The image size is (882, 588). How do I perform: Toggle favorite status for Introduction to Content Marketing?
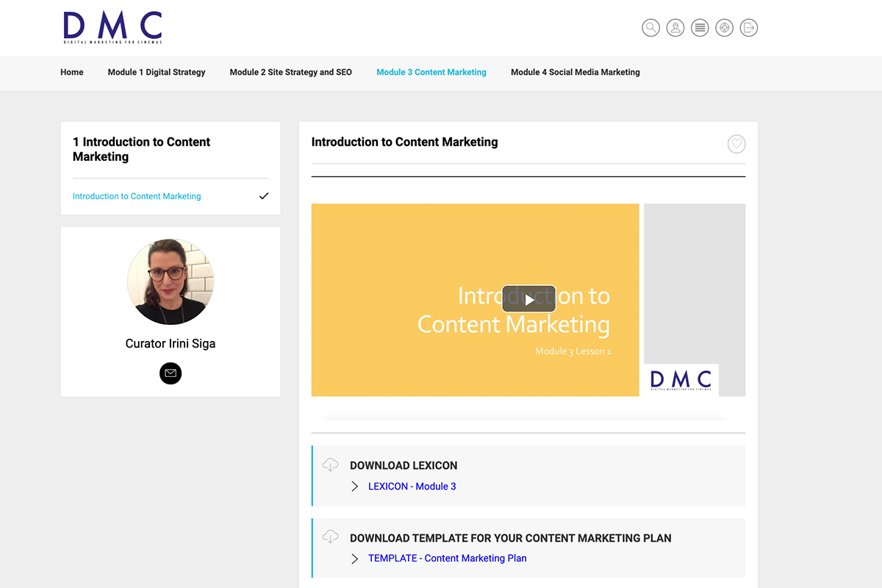(736, 144)
